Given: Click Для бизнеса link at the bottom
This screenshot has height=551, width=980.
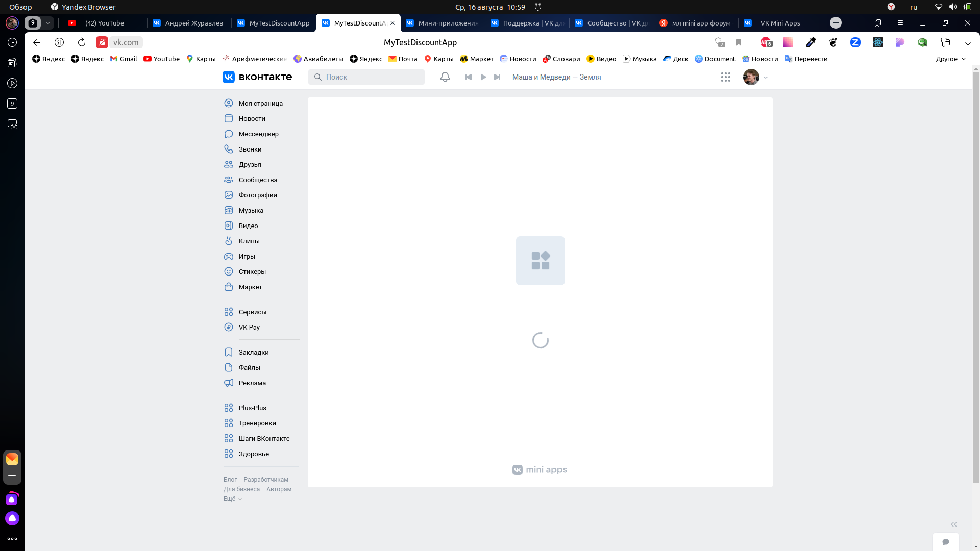Looking at the screenshot, I should pyautogui.click(x=241, y=488).
